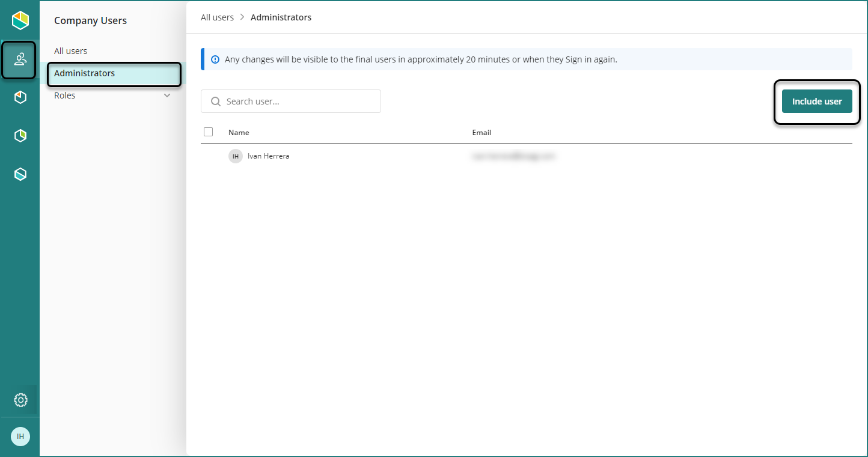Click the blurred email of Ivan Herrera

point(514,156)
